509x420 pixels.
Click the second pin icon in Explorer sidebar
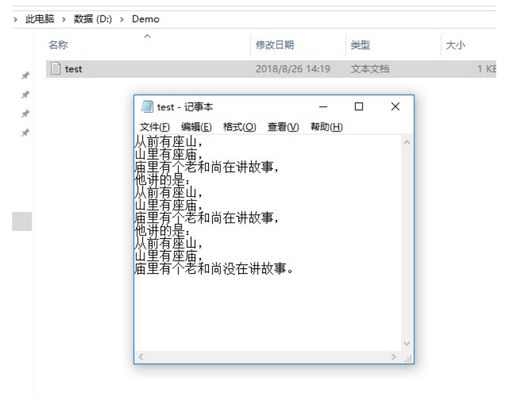25,95
